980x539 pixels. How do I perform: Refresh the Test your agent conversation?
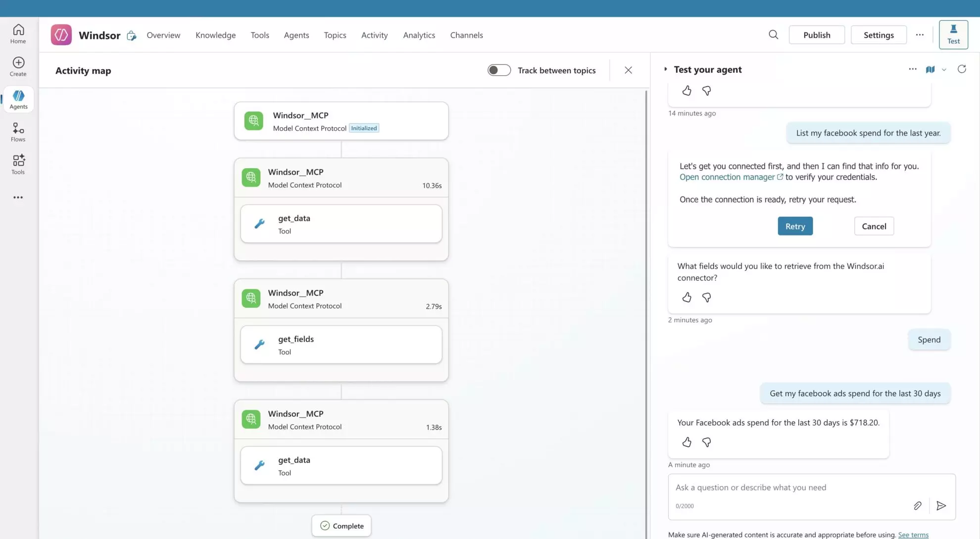[961, 69]
